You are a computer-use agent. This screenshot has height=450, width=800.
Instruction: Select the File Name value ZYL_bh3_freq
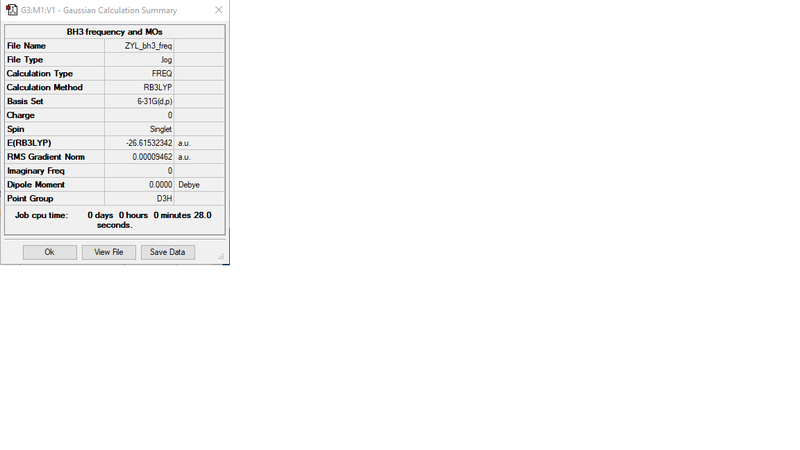[x=139, y=46]
